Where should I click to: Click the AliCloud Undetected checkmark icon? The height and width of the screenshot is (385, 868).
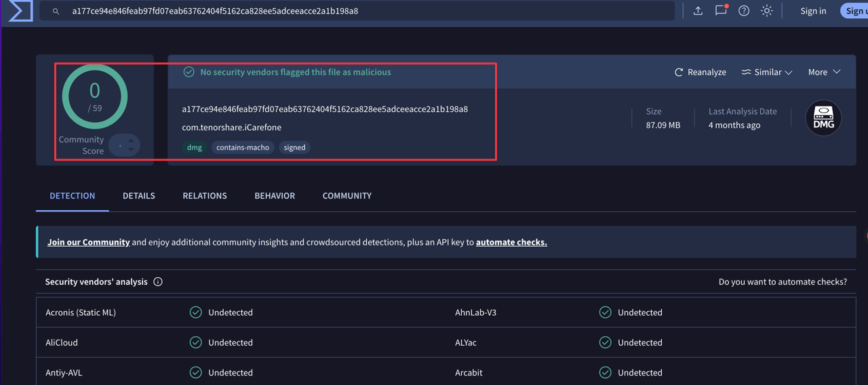pyautogui.click(x=196, y=342)
